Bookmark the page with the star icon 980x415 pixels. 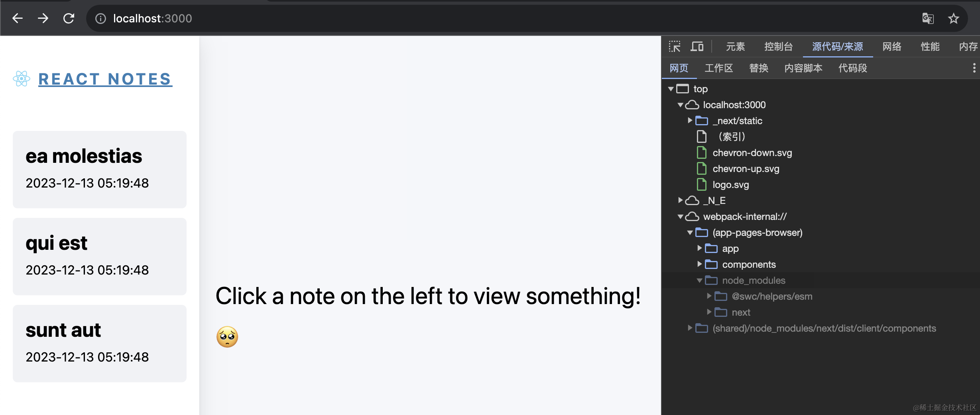pos(954,18)
